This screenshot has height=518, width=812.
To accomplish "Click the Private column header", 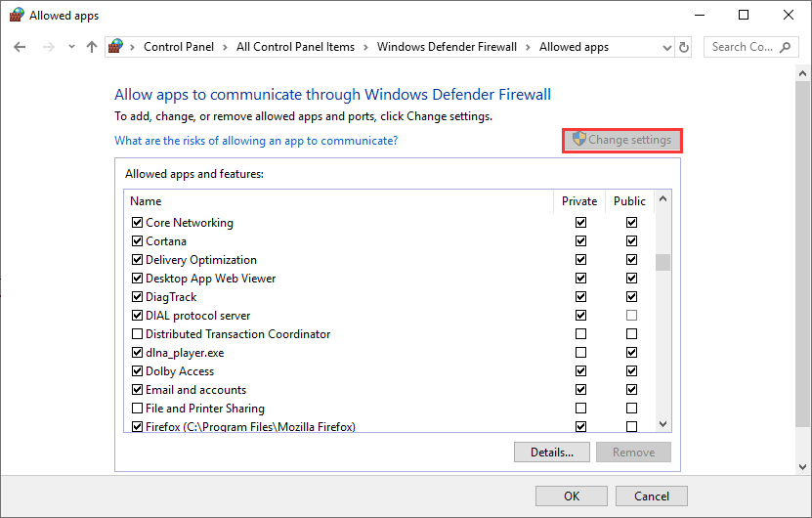I will pyautogui.click(x=579, y=201).
